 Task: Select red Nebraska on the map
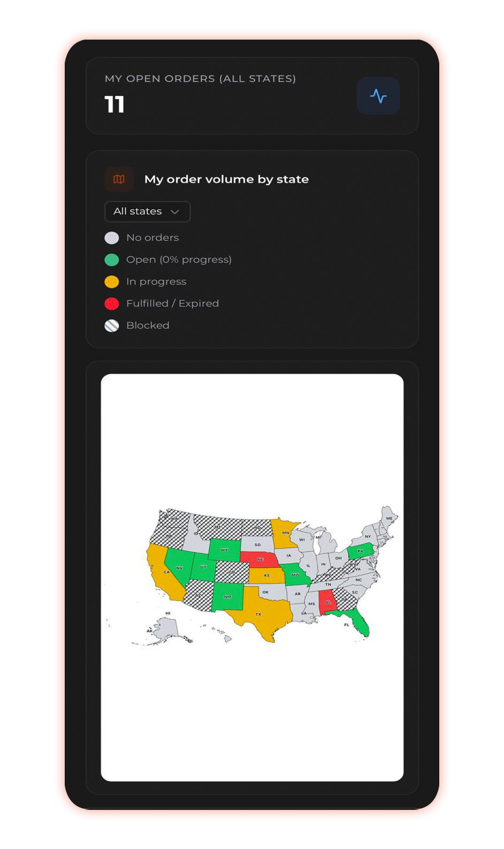tap(260, 559)
